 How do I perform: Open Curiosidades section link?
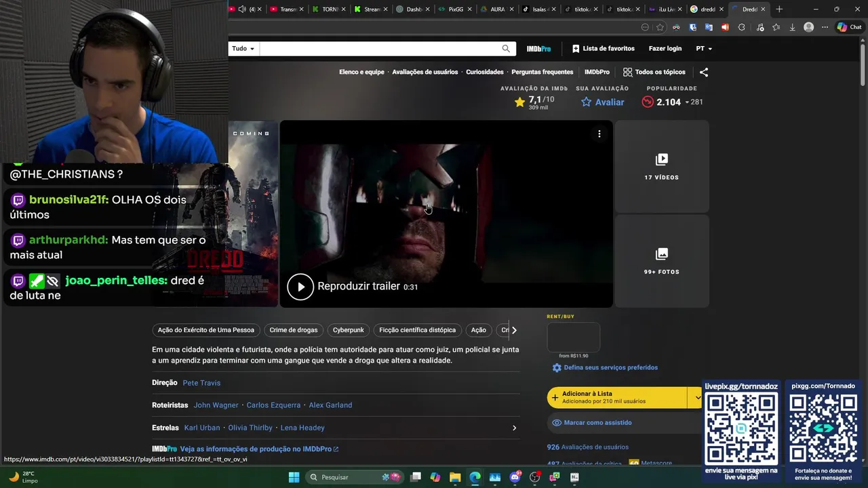point(485,72)
